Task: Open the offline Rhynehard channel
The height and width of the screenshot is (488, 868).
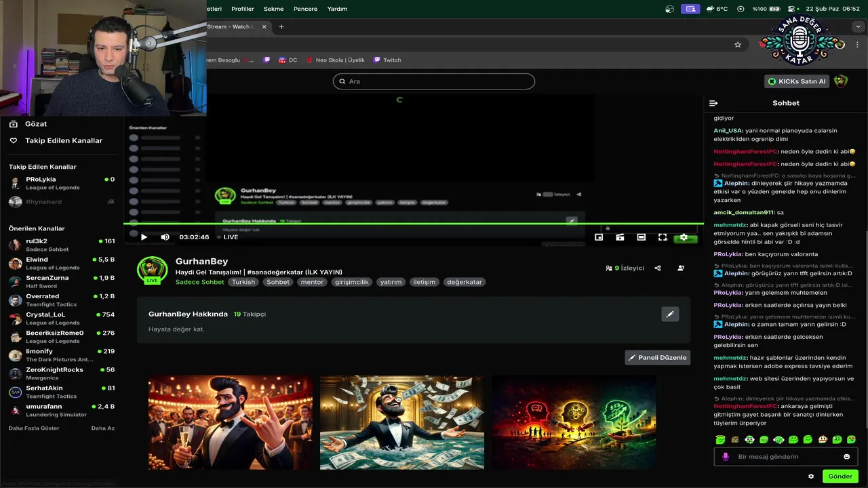Action: (61, 201)
